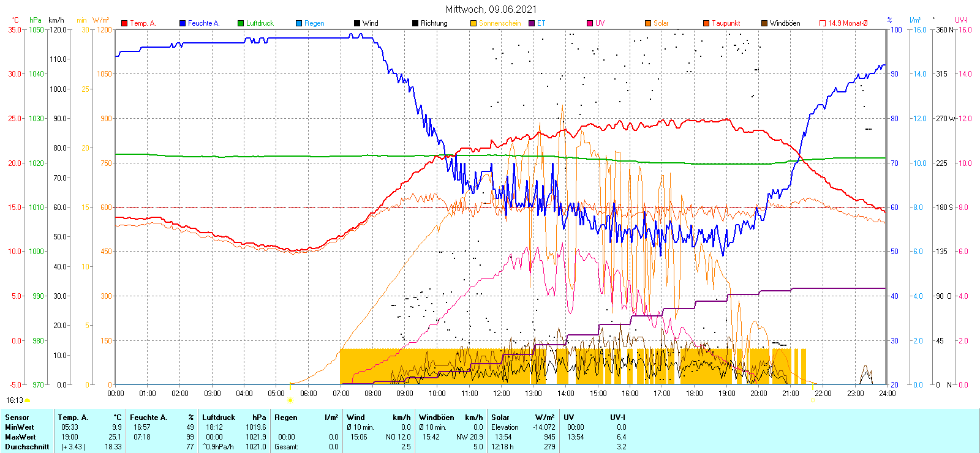Click the Solar column header in the table
Screen dimensions: 980x453
500,417
